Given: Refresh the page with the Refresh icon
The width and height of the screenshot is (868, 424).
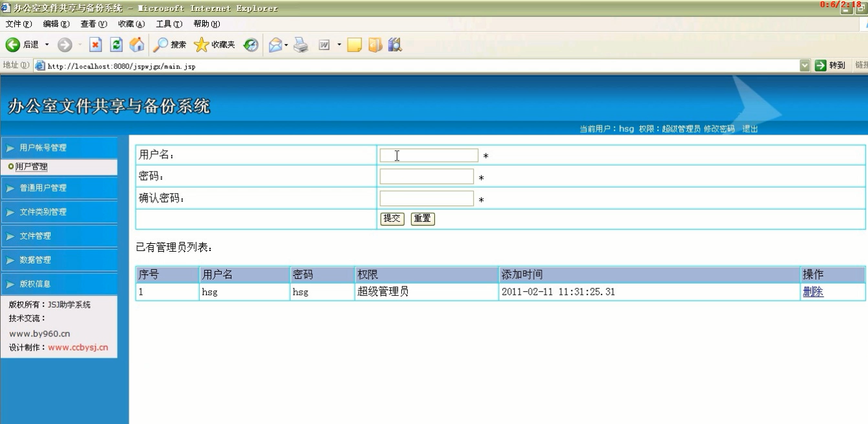Looking at the screenshot, I should click(116, 45).
